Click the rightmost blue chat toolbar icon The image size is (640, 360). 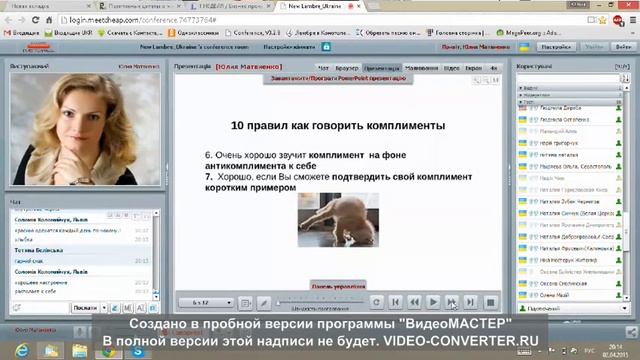coord(153,308)
